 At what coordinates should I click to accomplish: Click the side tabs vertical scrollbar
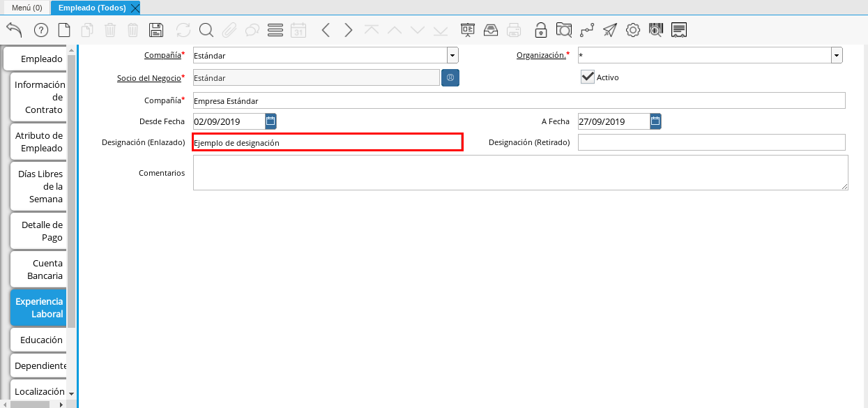coord(71,192)
